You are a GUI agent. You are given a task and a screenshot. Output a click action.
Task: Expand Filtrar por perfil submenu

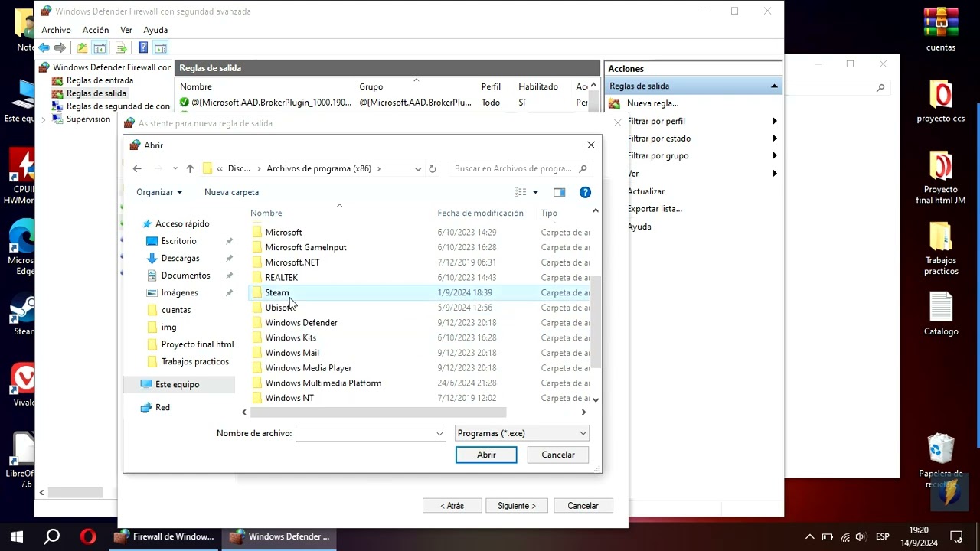tap(774, 121)
